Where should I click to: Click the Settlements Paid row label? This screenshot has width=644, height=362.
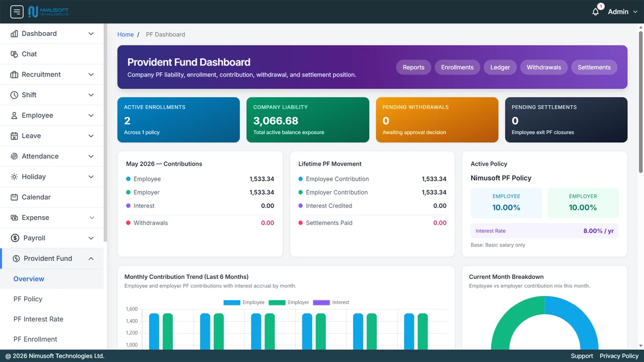coord(329,223)
